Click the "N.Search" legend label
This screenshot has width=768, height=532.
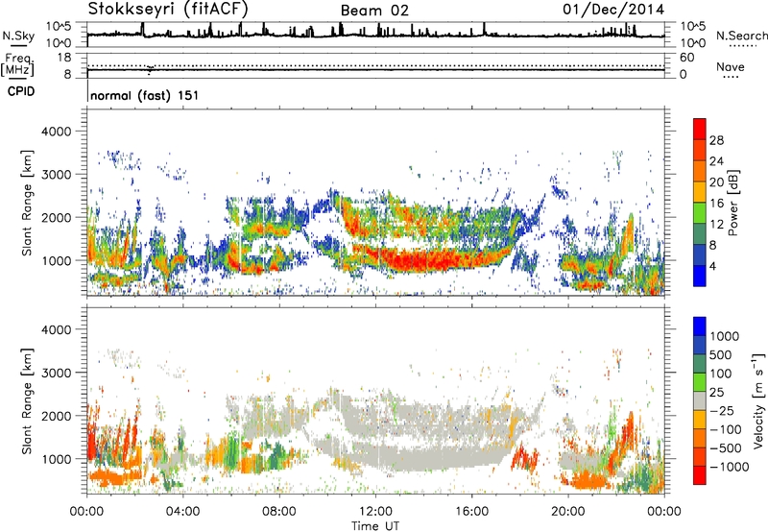click(x=741, y=36)
